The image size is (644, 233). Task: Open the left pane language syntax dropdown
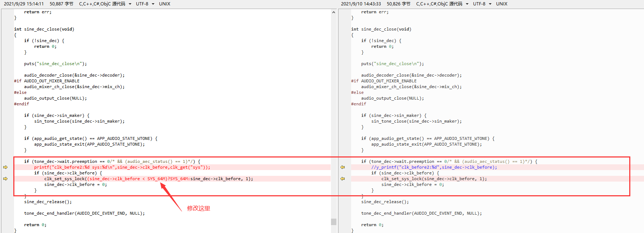[x=105, y=4]
